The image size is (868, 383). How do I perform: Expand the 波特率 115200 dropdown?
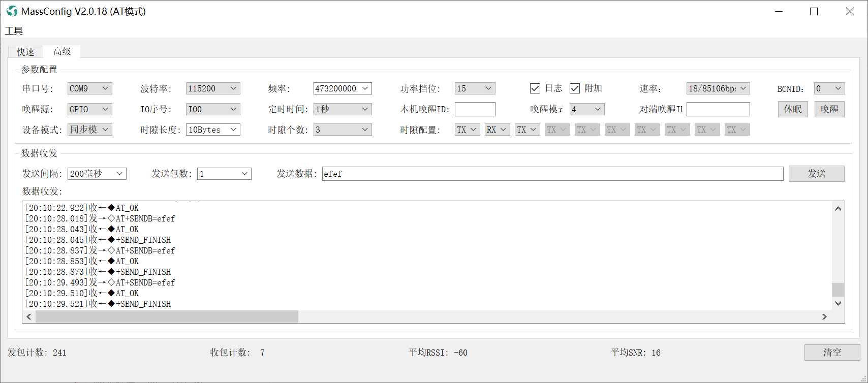pos(213,88)
